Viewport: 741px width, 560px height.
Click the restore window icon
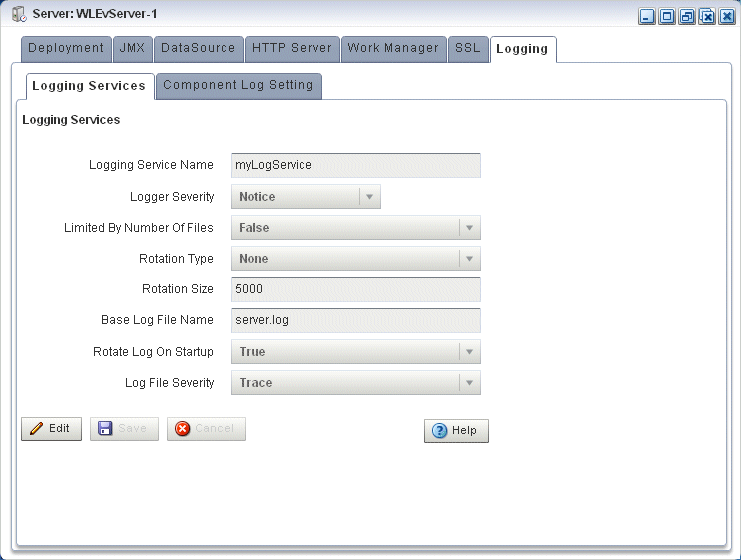pyautogui.click(x=687, y=17)
